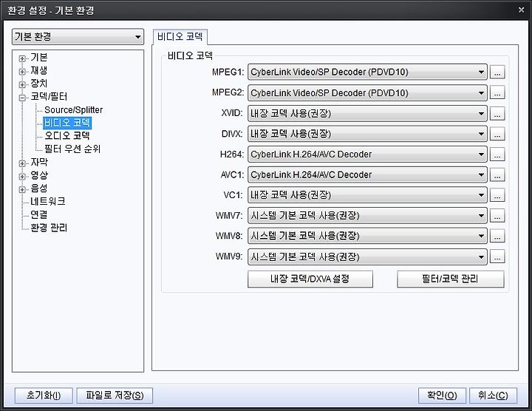
Task: Click the '...' button next to H264
Action: pyautogui.click(x=497, y=154)
